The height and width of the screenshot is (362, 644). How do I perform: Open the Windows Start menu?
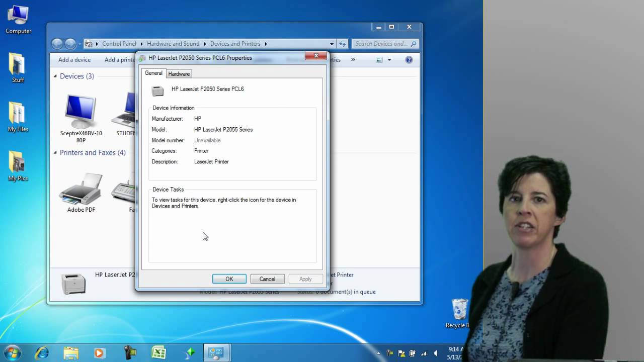click(12, 352)
